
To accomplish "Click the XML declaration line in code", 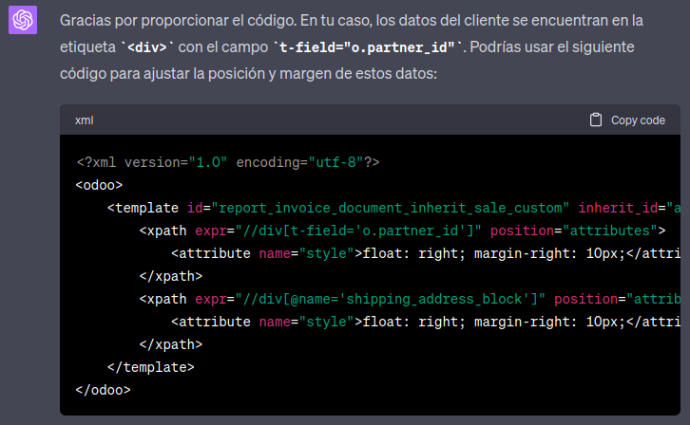I will [227, 162].
